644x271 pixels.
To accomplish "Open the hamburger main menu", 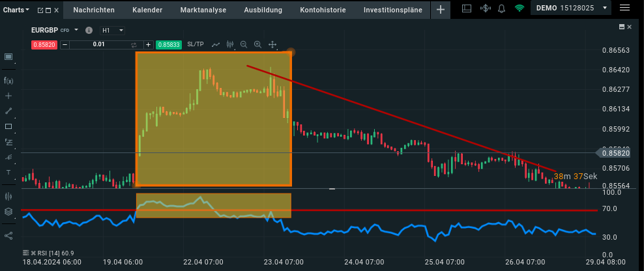I will tap(624, 8).
